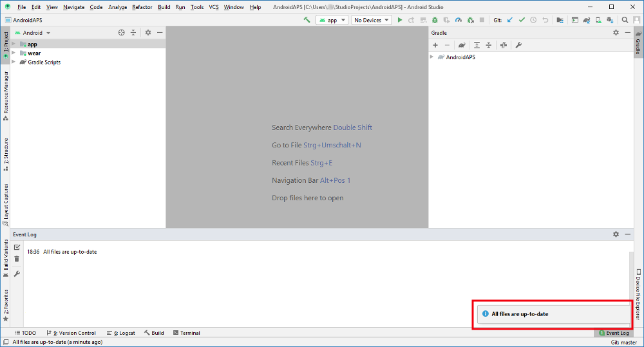Click the plus icon in the Gradle panel
644x347 pixels.
(435, 45)
